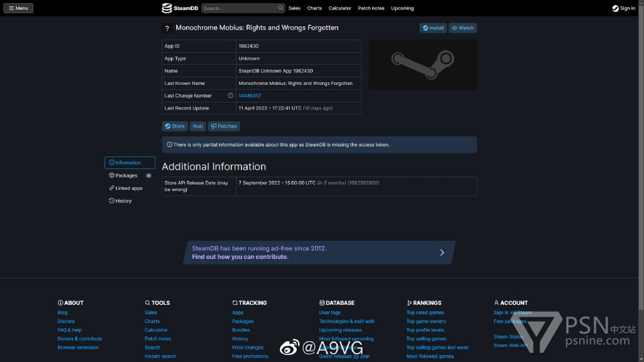Open Technologies & built with link

point(347,321)
